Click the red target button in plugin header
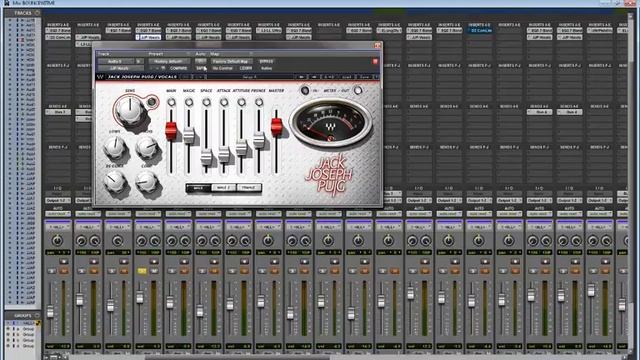Image resolution: width=640 pixels, height=360 pixels. (375, 61)
